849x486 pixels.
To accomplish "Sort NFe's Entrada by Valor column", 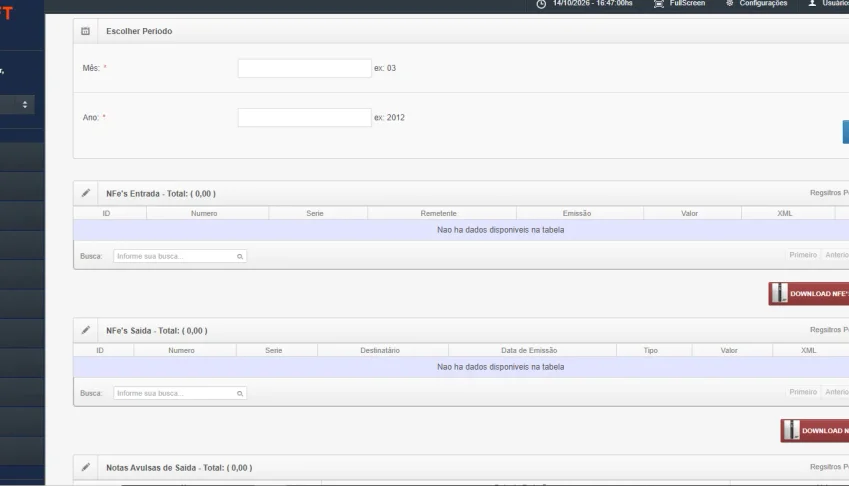I will (x=693, y=213).
